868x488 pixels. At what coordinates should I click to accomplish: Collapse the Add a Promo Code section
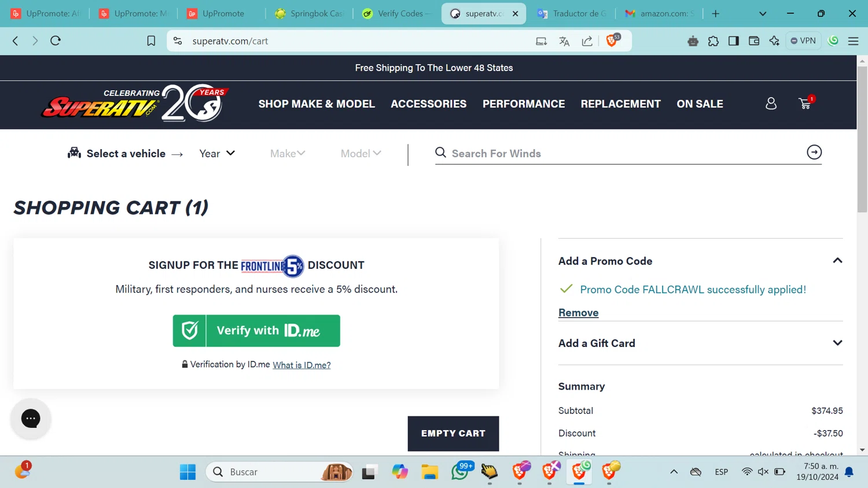pyautogui.click(x=837, y=261)
